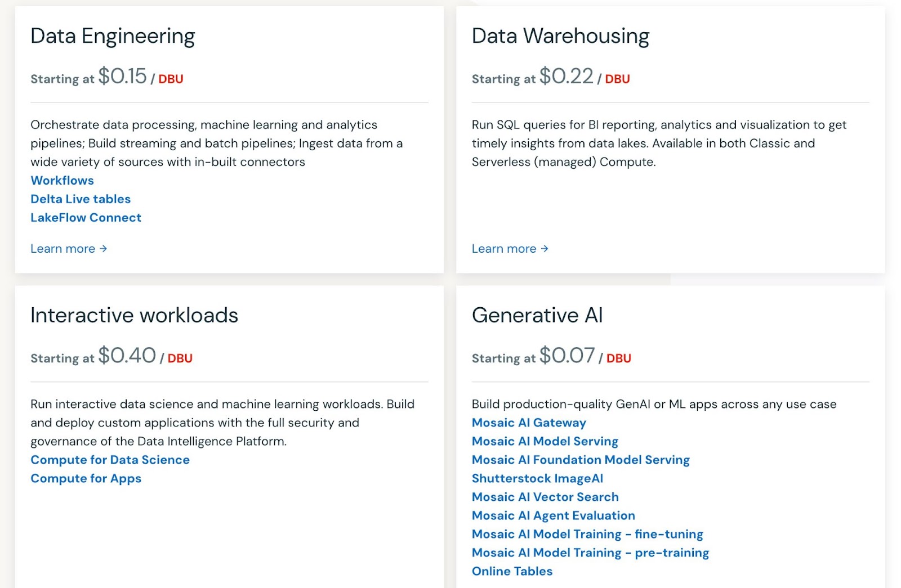
Task: Click the DBU link beside $0.15
Action: (x=171, y=79)
